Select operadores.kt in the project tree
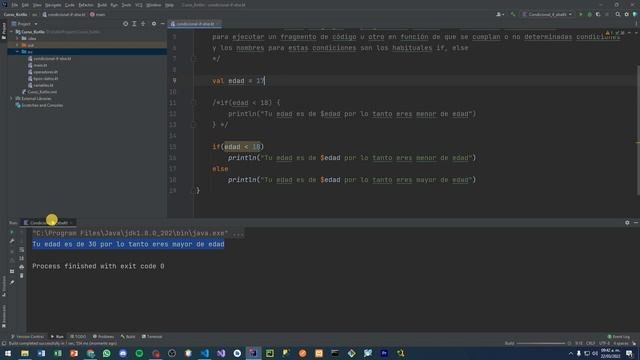The width and height of the screenshot is (640, 360). tap(43, 72)
